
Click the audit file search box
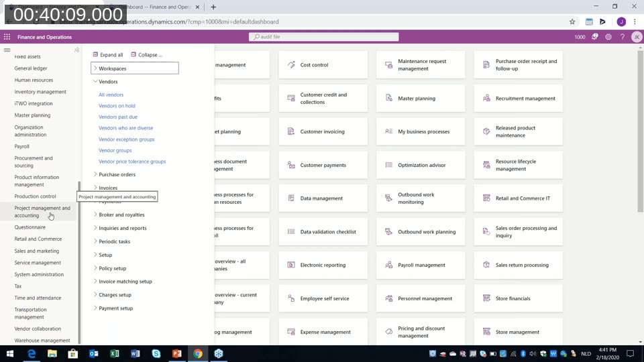pyautogui.click(x=323, y=37)
